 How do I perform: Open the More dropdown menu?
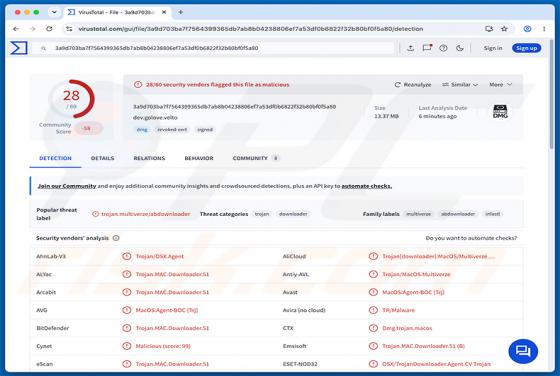[x=501, y=85]
